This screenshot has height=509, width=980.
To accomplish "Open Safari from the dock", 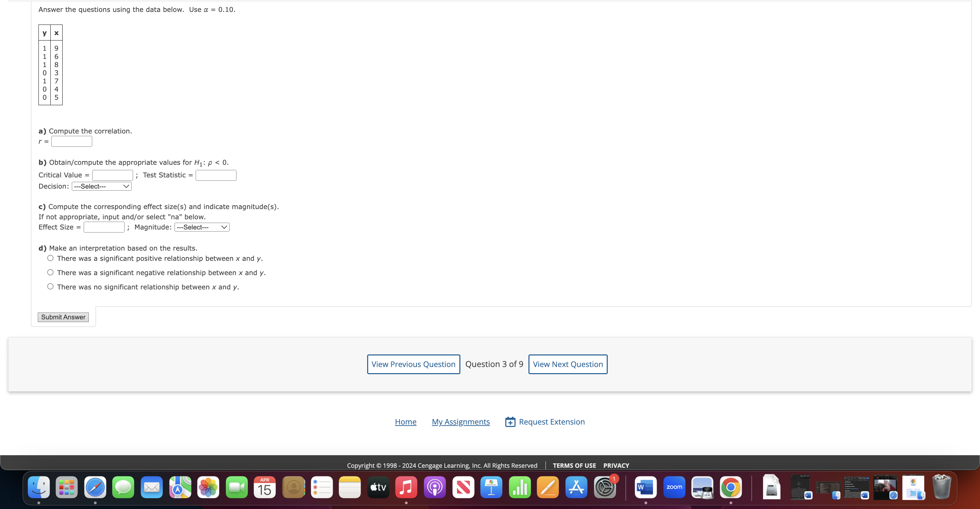I will click(95, 487).
